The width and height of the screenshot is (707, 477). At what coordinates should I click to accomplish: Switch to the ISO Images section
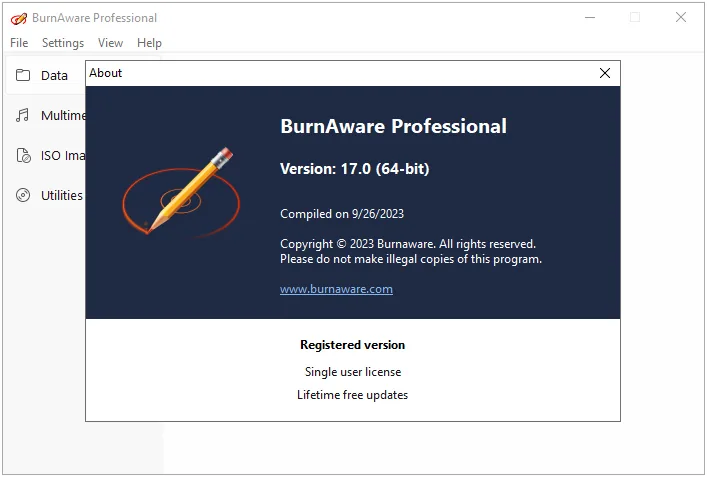click(63, 156)
